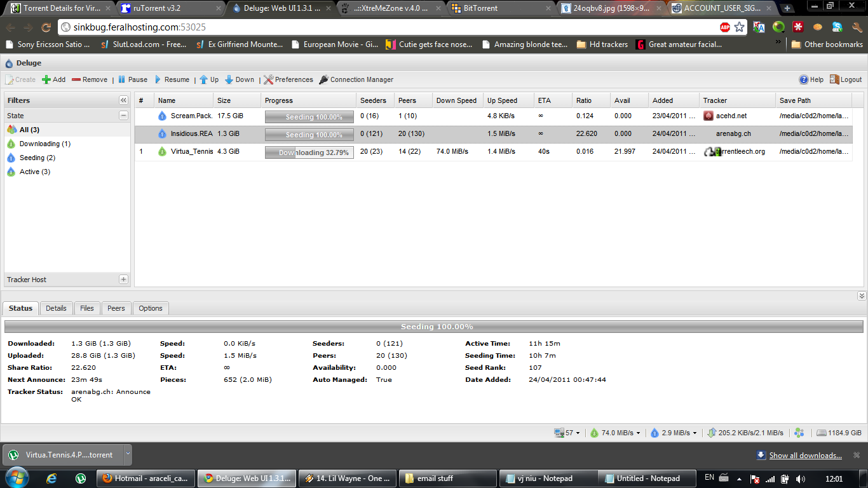Screen dimensions: 868x488
Task: Click Scream.Pack seeding progress bar
Action: click(309, 117)
